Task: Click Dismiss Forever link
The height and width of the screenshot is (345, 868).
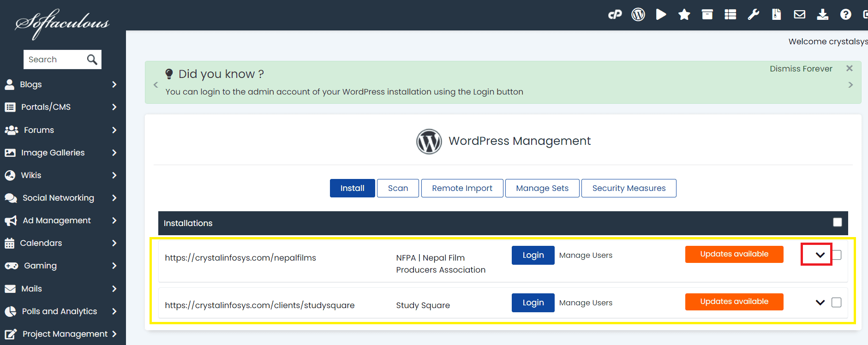Action: (x=801, y=69)
